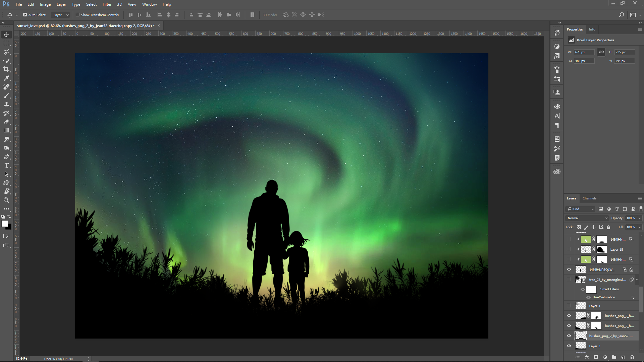Viewport: 644px width, 362px height.
Task: Open the Character panel icon
Action: [557, 116]
